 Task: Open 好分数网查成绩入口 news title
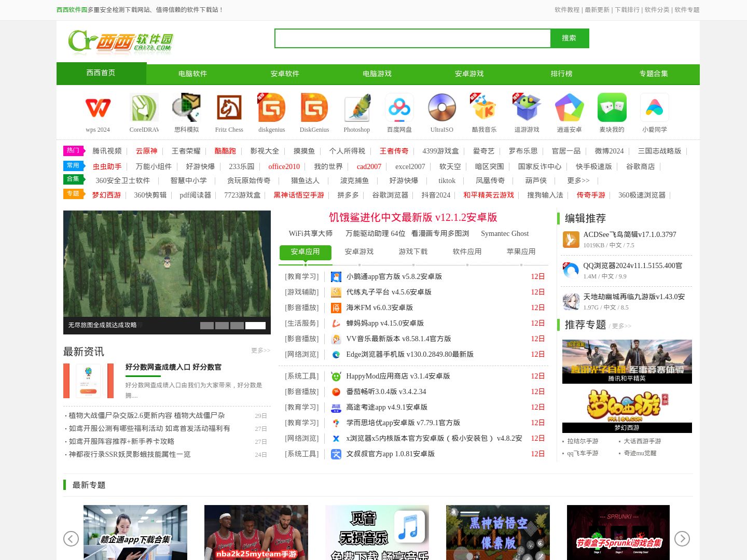[x=173, y=367]
